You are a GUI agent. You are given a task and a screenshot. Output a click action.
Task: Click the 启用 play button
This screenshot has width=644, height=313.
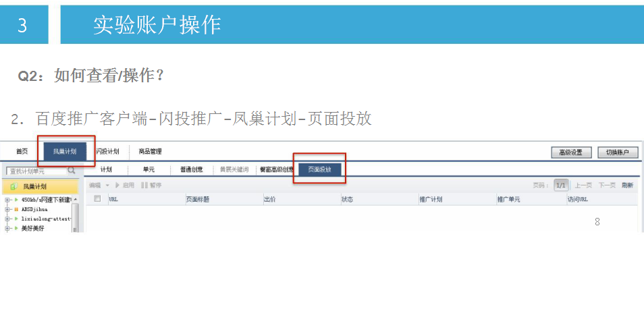coord(124,186)
